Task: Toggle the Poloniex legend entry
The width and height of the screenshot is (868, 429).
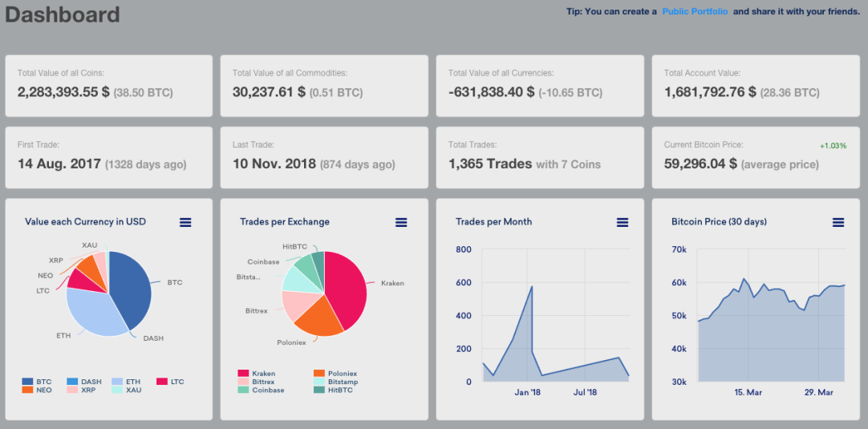Action: 333,374
